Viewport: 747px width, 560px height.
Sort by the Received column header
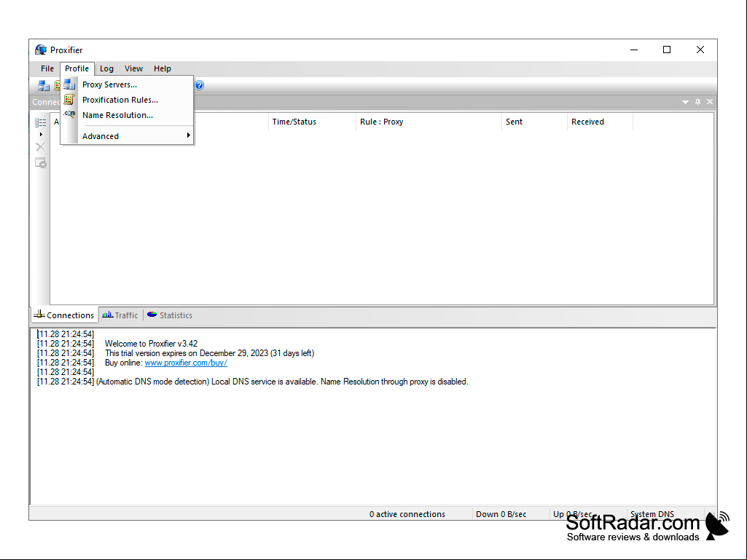coord(601,122)
